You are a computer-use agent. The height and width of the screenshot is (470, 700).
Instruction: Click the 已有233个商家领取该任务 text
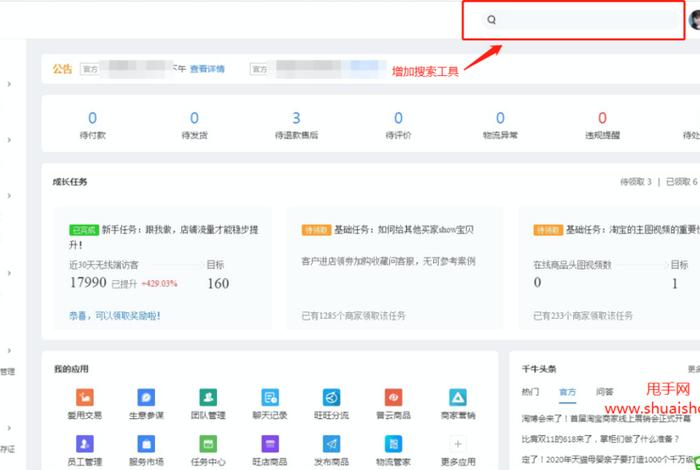point(583,316)
